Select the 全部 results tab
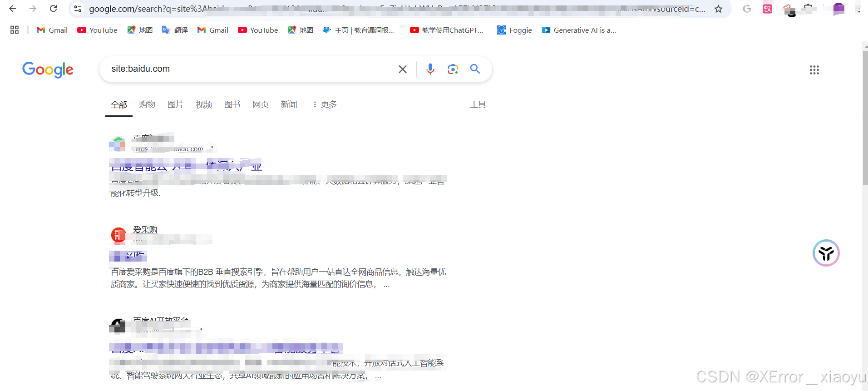 119,104
